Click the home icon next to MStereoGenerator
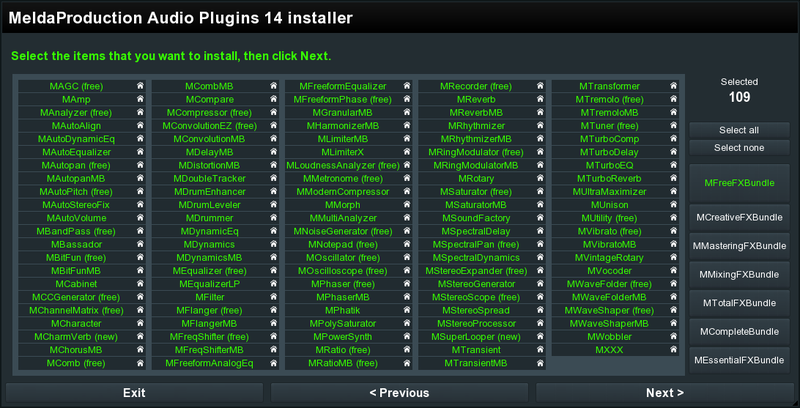This screenshot has width=800, height=408. pyautogui.click(x=540, y=284)
